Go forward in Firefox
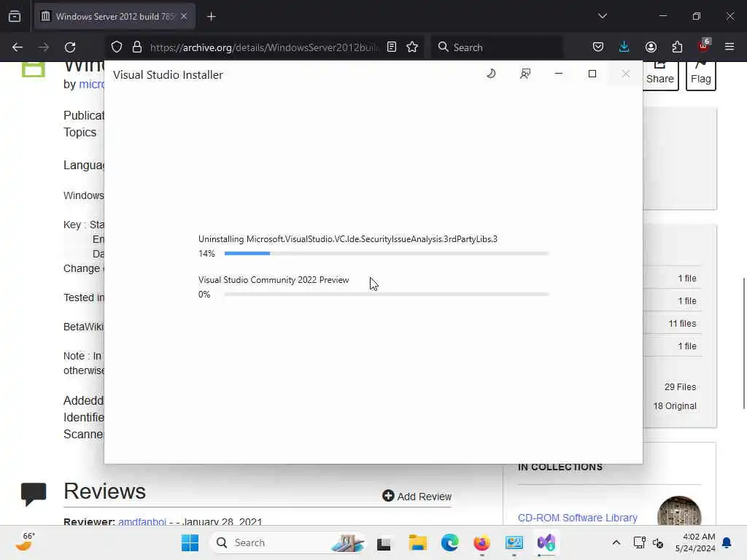This screenshot has width=747, height=560. click(x=43, y=47)
